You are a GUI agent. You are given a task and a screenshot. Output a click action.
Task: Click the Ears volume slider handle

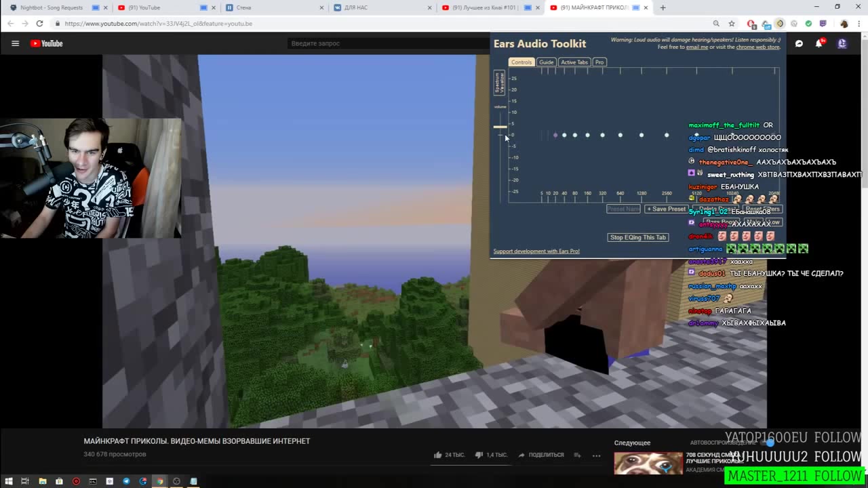500,127
